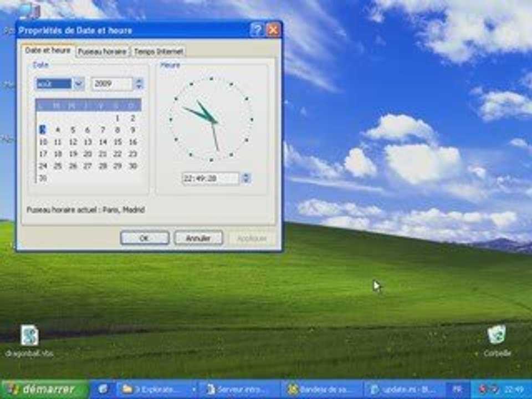The width and height of the screenshot is (532, 399).
Task: Decrease the year with the down arrow
Action: (139, 86)
